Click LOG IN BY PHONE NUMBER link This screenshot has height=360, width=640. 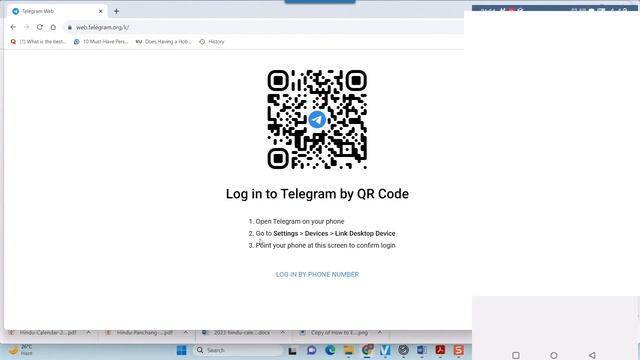click(317, 275)
